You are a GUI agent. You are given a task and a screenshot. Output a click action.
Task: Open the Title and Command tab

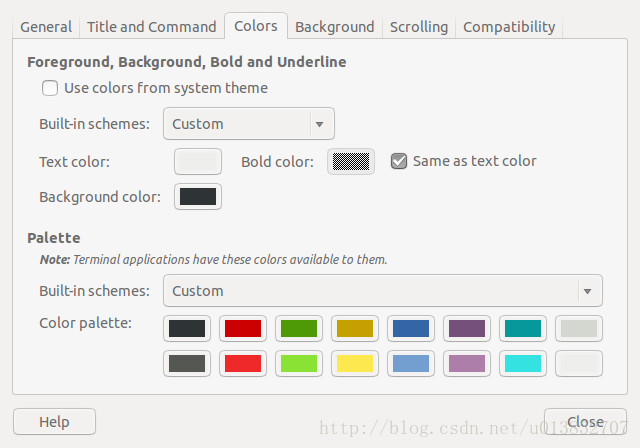pyautogui.click(x=151, y=27)
